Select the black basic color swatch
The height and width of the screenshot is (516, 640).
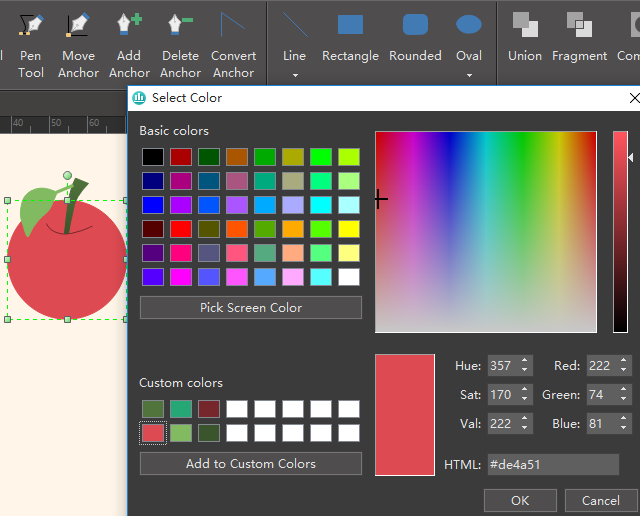(153, 157)
